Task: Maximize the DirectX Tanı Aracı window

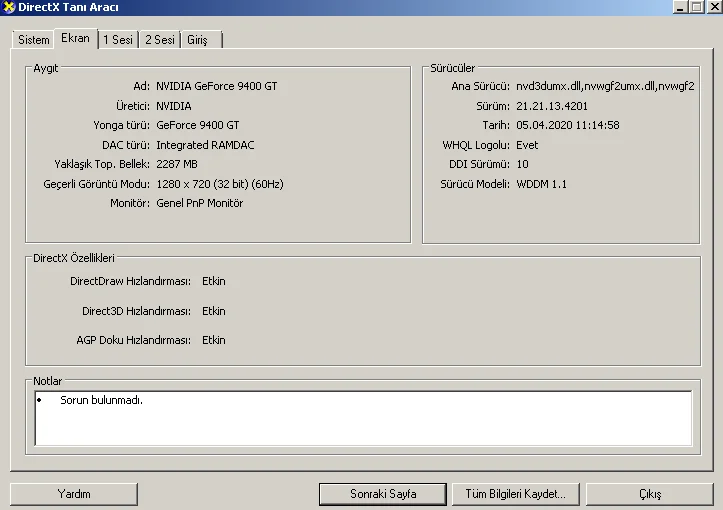Action: coord(696,7)
